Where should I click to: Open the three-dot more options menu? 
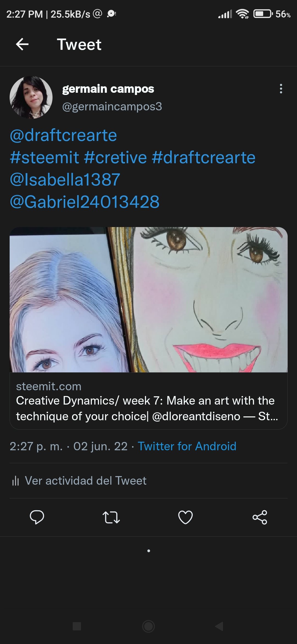pyautogui.click(x=281, y=89)
